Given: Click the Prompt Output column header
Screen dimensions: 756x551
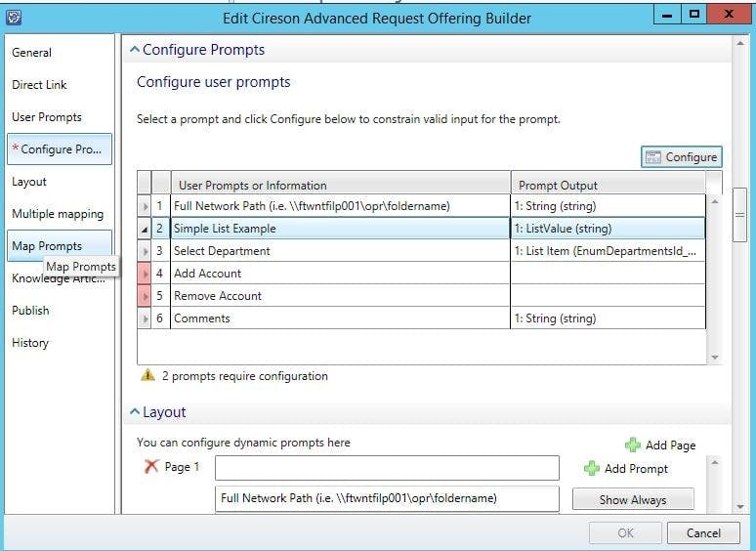Looking at the screenshot, I should [609, 185].
